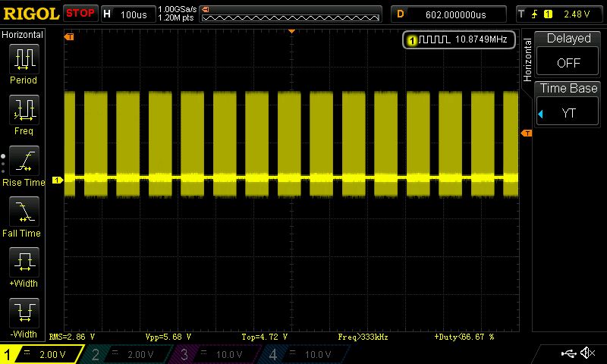Click the trigger rising edge icon
Image resolution: width=607 pixels, height=364 pixels.
(x=535, y=14)
